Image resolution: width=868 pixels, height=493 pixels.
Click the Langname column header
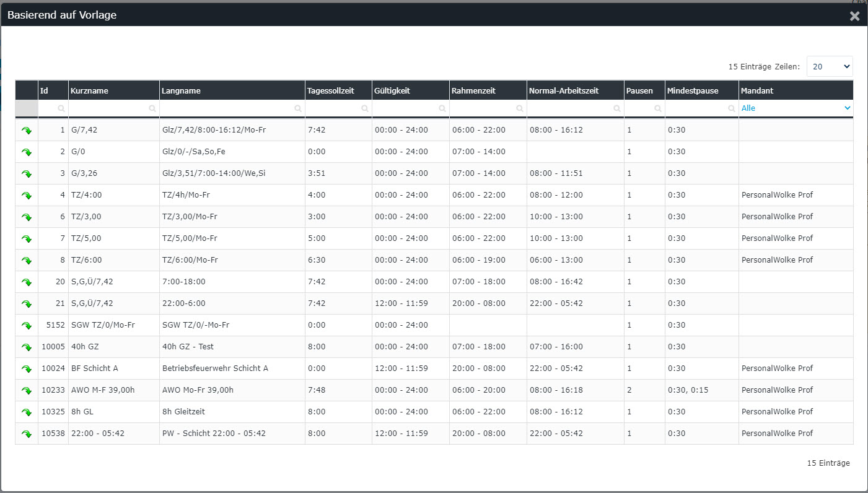181,91
